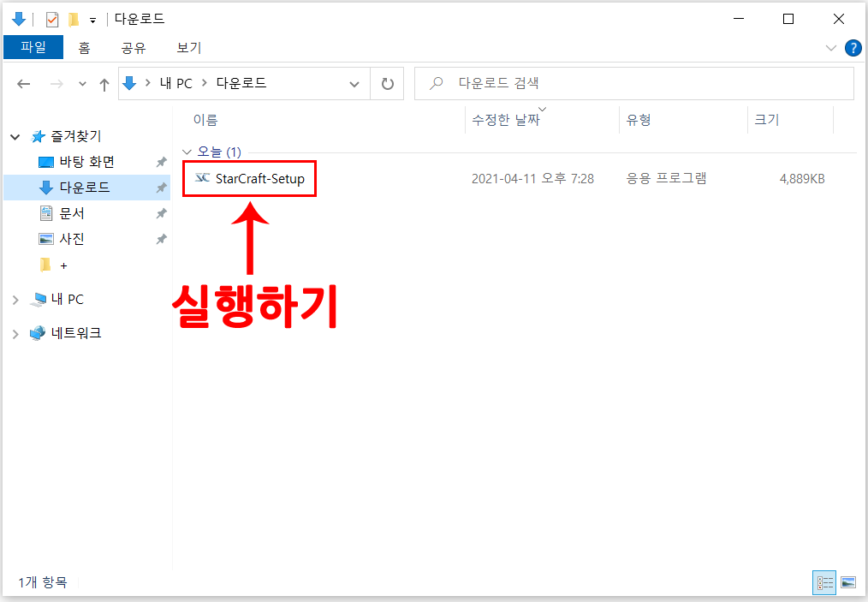Collapse the 오늘 (1) group
Viewport: 868px width, 602px height.
click(x=187, y=152)
